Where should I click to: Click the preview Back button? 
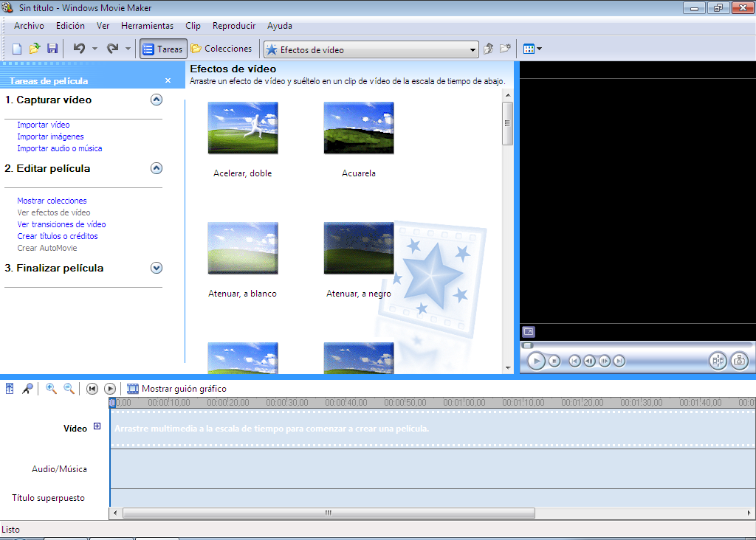tap(574, 361)
